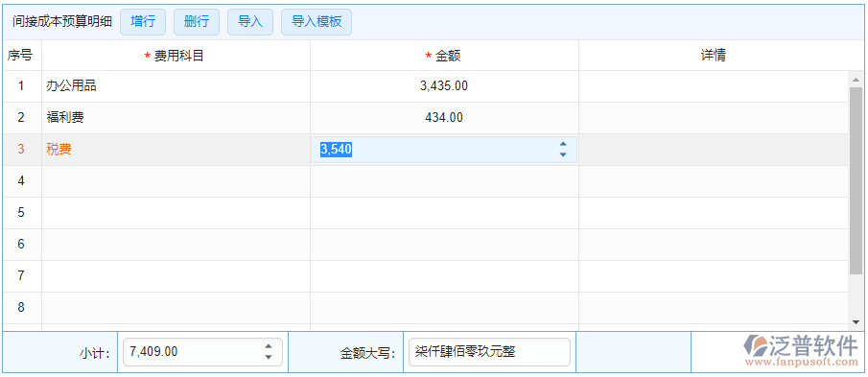The image size is (868, 377).
Task: Click the 详情 cell of 办公用品 row
Action: click(x=714, y=86)
